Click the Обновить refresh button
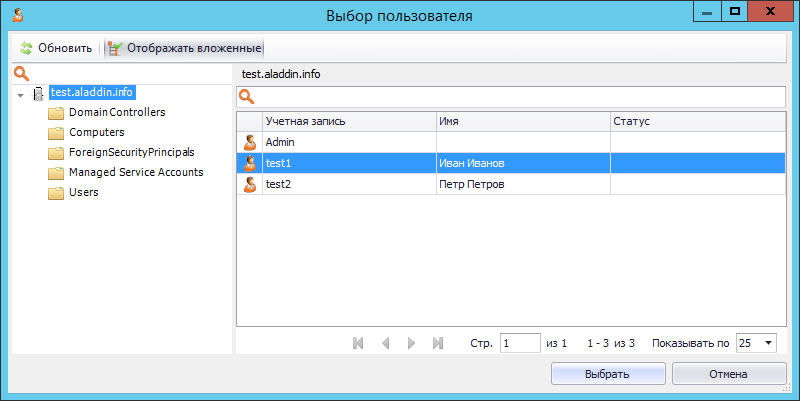Image resolution: width=800 pixels, height=401 pixels. point(56,48)
